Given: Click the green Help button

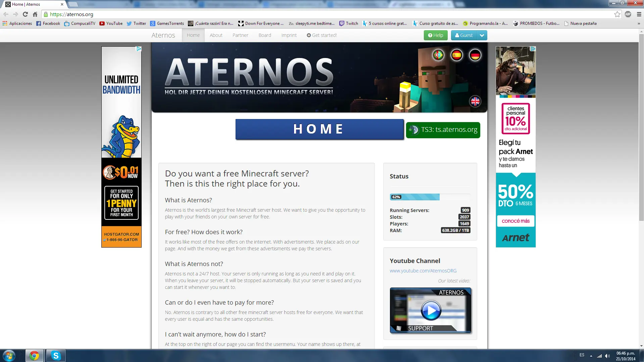Looking at the screenshot, I should coord(436,35).
